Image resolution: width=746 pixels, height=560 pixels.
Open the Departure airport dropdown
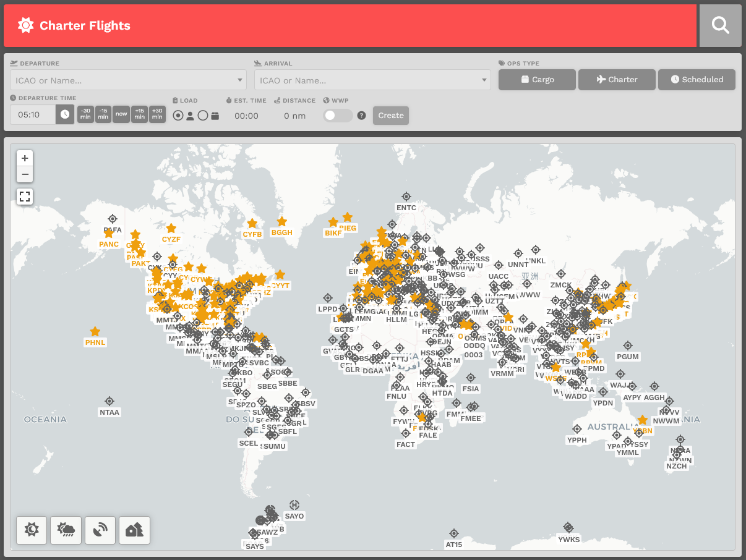128,80
